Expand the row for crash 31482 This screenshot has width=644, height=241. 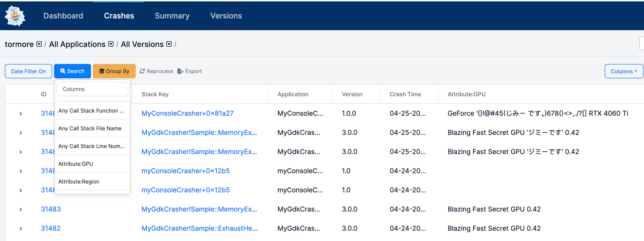[21, 228]
